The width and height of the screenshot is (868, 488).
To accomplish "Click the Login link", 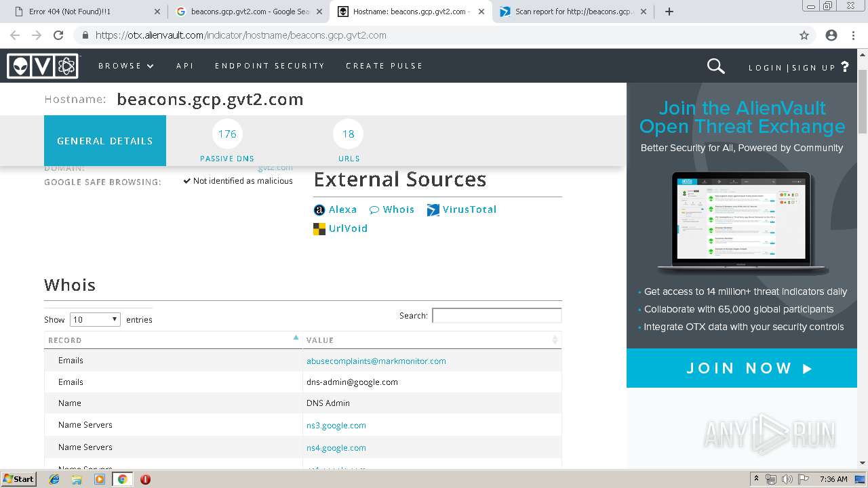I will [766, 68].
